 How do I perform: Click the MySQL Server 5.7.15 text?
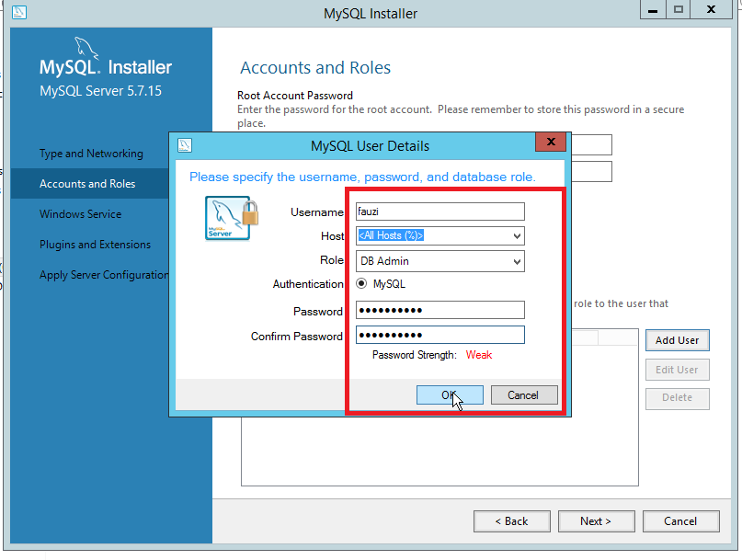point(100,91)
